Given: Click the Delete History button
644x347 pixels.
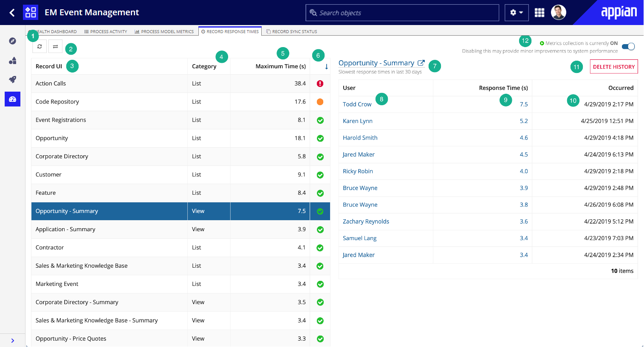Looking at the screenshot, I should click(614, 67).
